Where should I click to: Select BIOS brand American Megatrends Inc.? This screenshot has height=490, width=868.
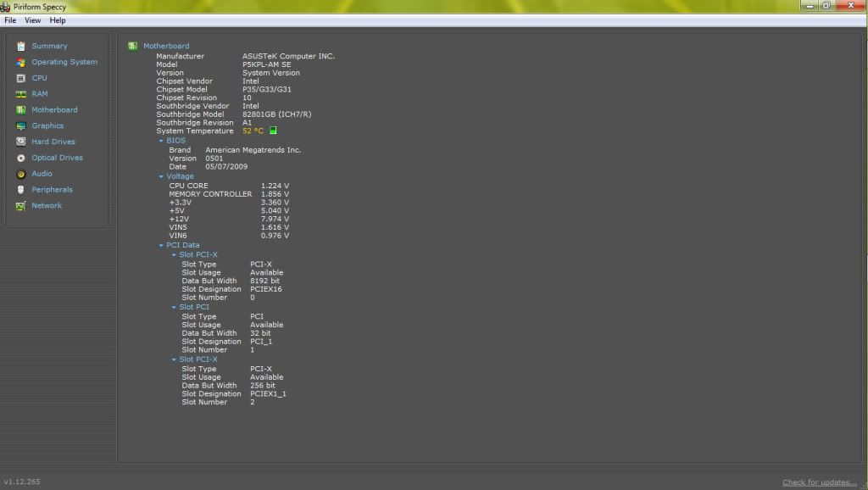(253, 150)
